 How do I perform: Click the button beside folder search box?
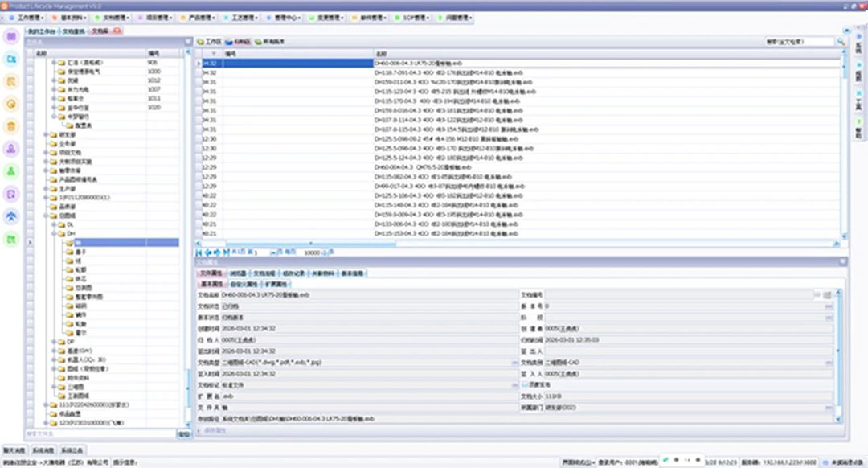tap(184, 433)
